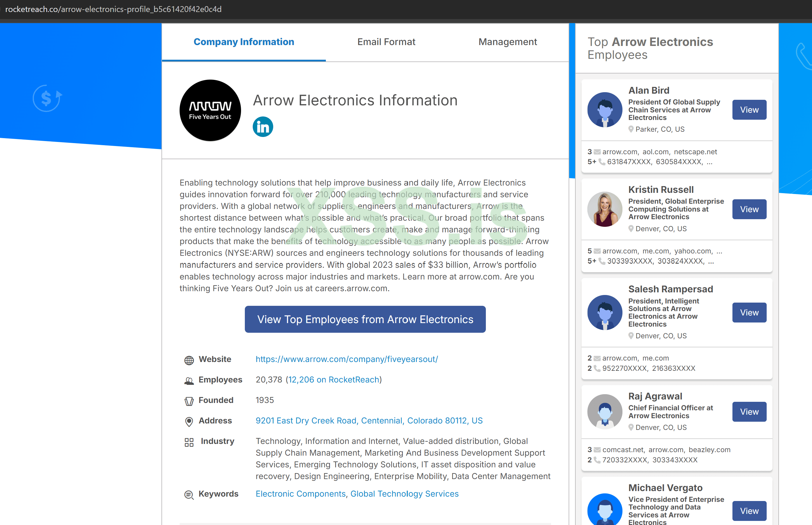
Task: Open the Management tab
Action: click(x=508, y=42)
